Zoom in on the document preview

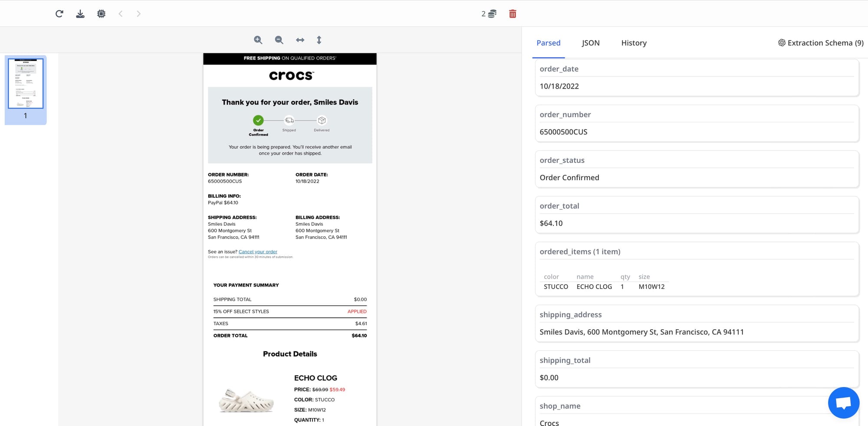tap(258, 40)
